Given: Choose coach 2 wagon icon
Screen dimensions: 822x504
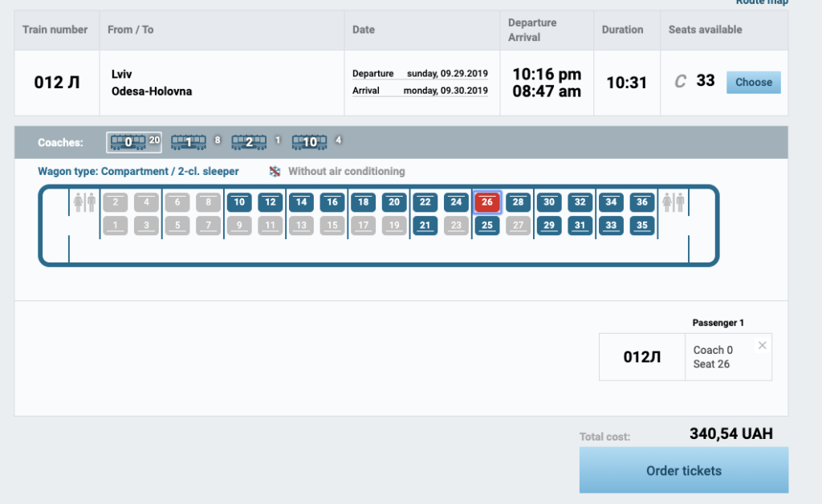Looking at the screenshot, I should [249, 142].
